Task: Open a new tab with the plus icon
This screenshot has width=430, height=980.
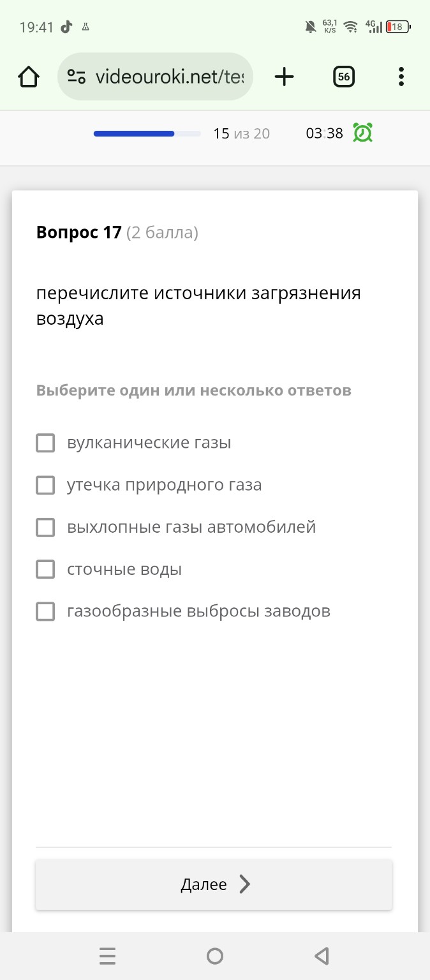Action: 283,76
